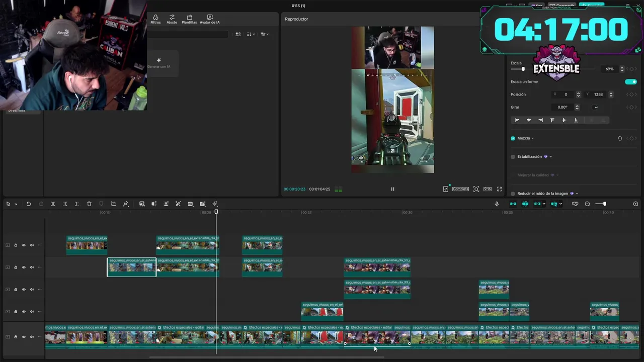
Task: Click the HD enhance icon in timeline toolbar
Action: pos(190,204)
